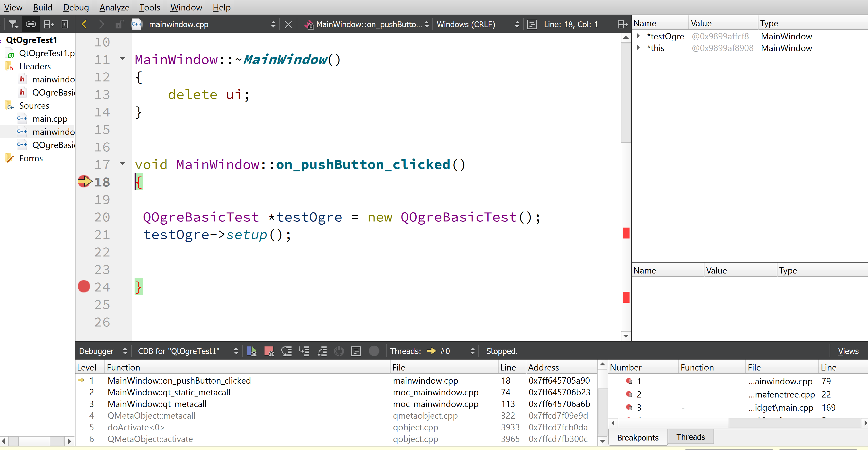Toggle synchronize with editor link icon
Image resolution: width=868 pixels, height=450 pixels.
click(31, 24)
